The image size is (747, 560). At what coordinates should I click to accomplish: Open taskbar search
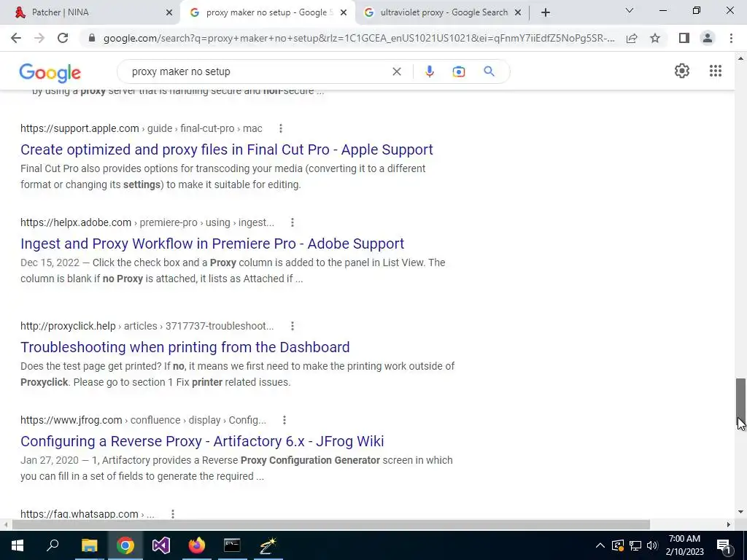[53, 545]
